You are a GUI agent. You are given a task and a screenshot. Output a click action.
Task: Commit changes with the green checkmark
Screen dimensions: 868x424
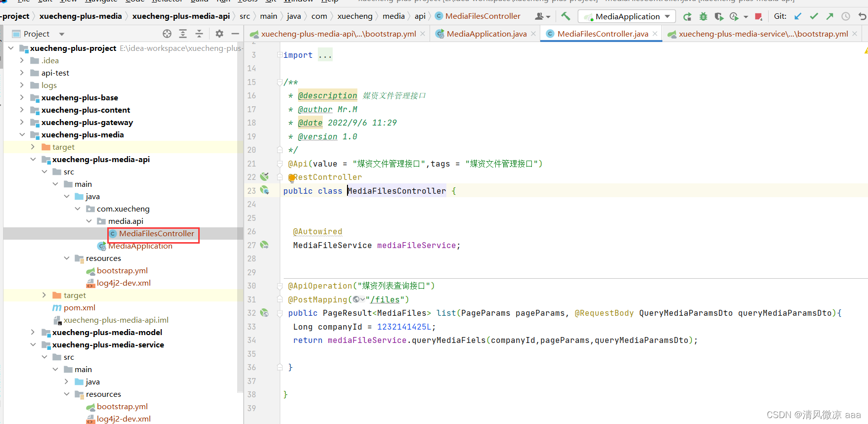[814, 16]
